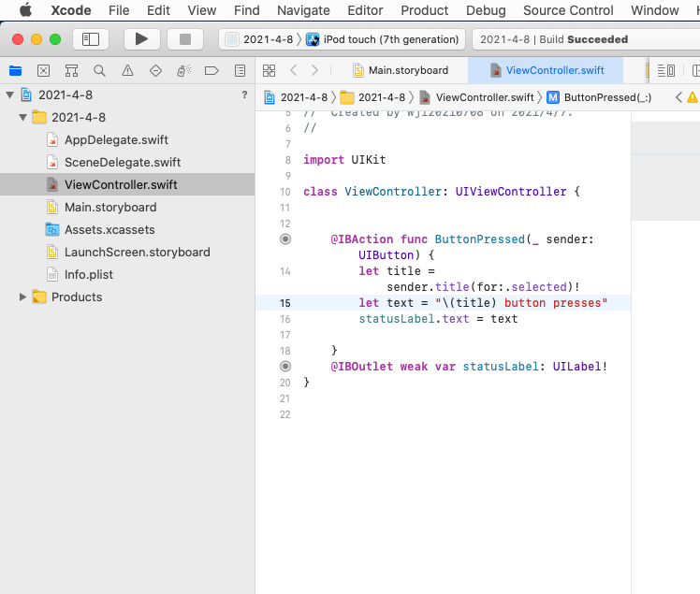Image resolution: width=700 pixels, height=594 pixels.
Task: Go to previous issue arrow in jump bar
Action: click(x=678, y=97)
